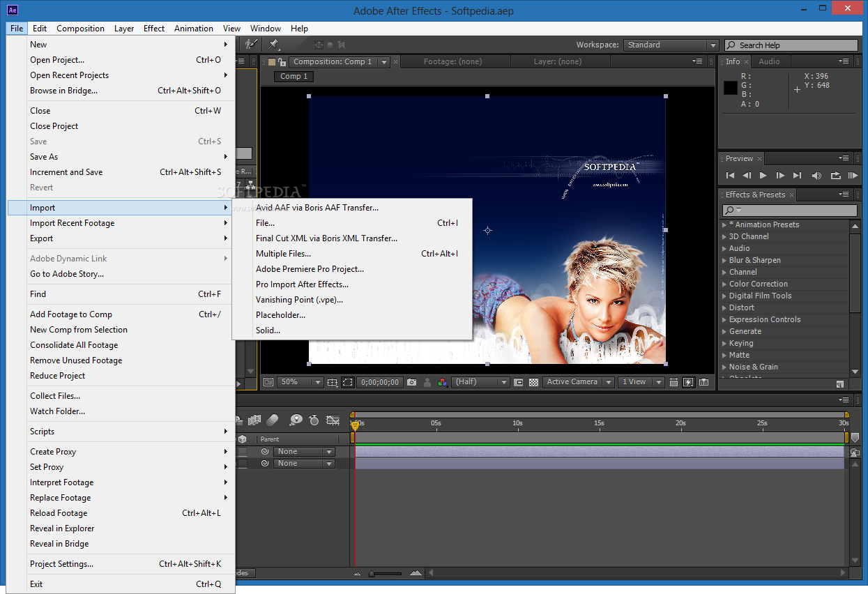
Task: Toggle the Pixel Aspect Ratio Correction button
Action: [x=673, y=382]
